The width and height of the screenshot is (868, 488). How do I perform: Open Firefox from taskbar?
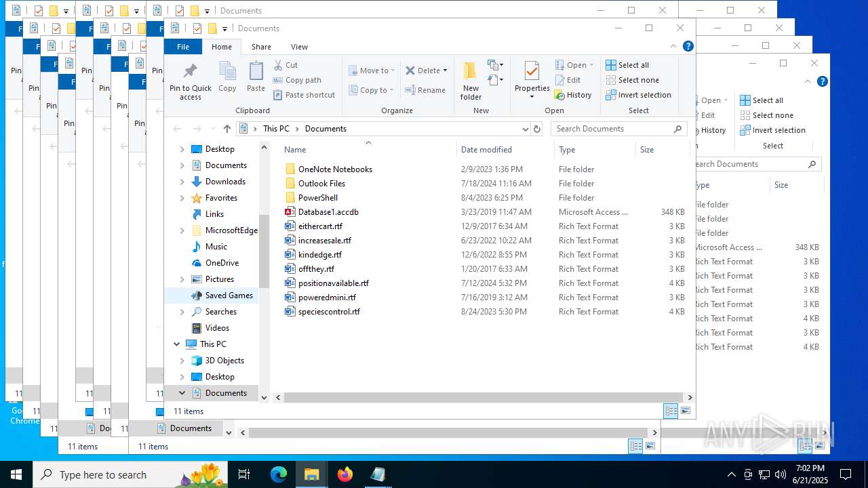coord(345,474)
